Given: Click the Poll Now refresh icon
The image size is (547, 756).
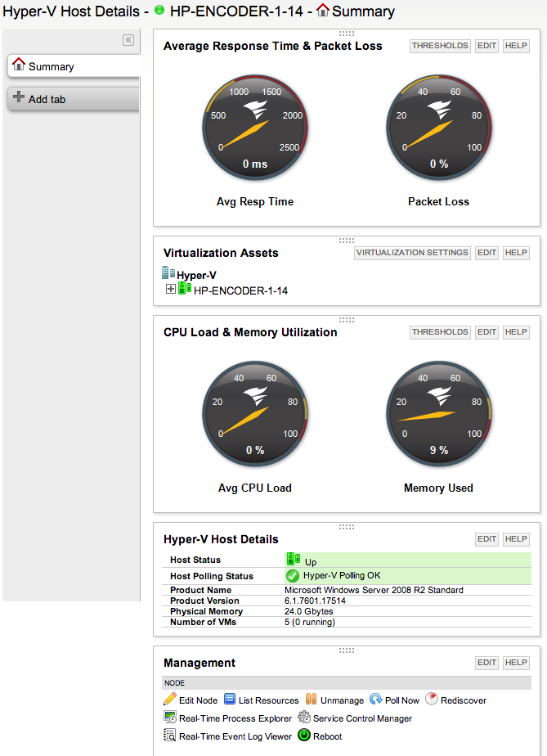Looking at the screenshot, I should (x=376, y=699).
